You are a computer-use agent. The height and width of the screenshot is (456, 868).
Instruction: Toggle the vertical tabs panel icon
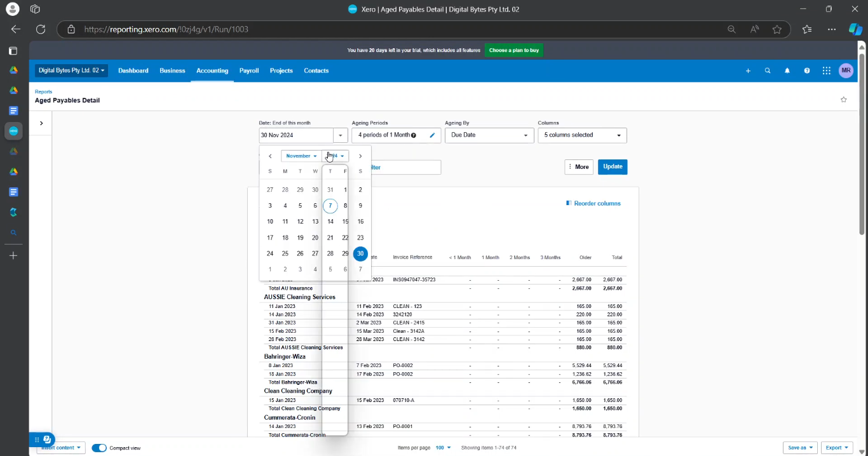coord(13,51)
